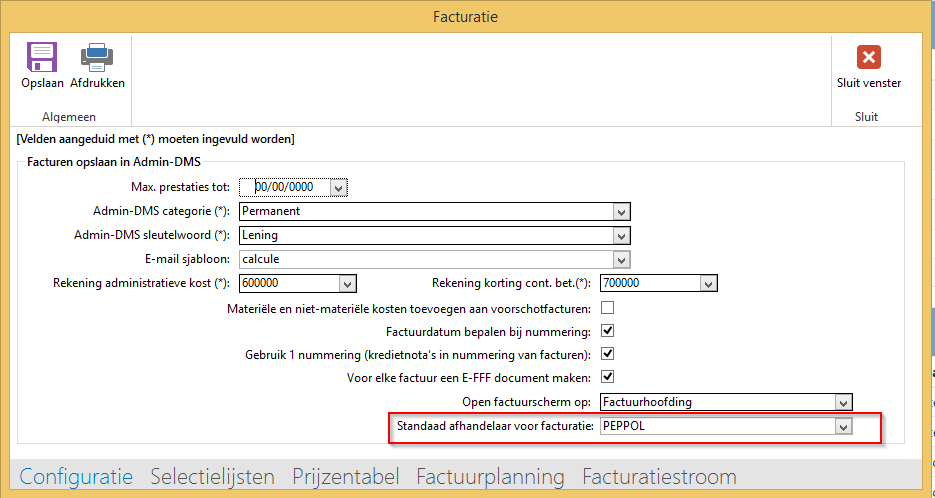Click the Opslaan save icon
The image size is (935, 498).
point(42,57)
